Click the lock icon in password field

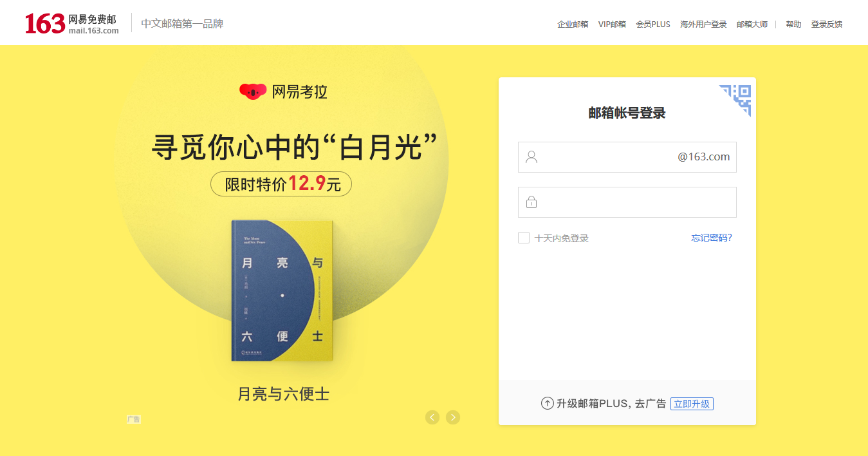coord(531,202)
